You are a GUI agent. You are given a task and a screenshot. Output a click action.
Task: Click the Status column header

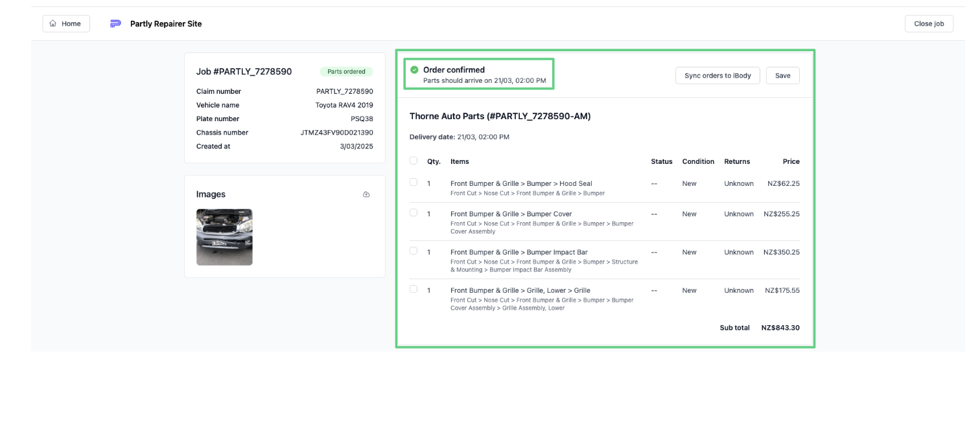(662, 161)
